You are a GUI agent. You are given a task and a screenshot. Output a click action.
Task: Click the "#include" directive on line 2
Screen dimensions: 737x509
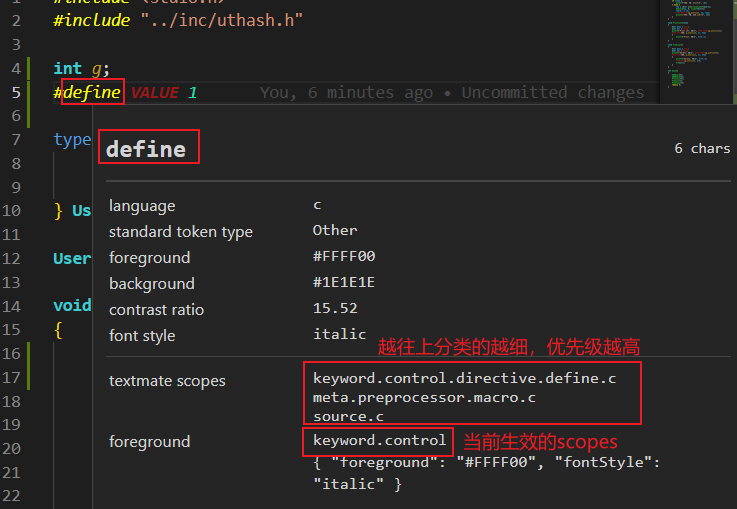[92, 20]
